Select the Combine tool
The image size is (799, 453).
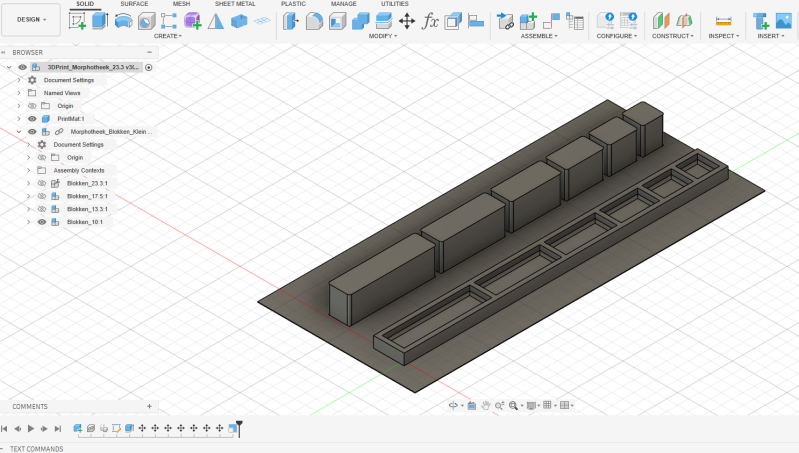(361, 21)
